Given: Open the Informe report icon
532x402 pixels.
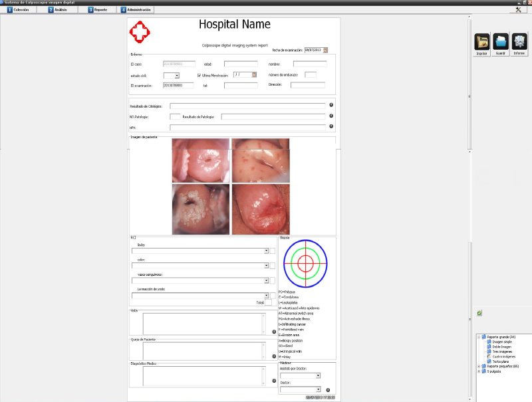Looking at the screenshot, I should (x=519, y=43).
